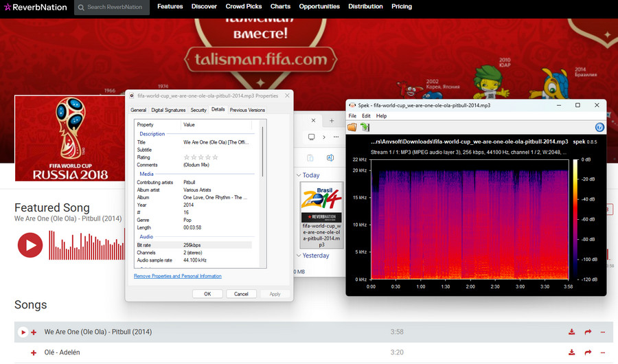Viewport: 618px width, 364px height.
Task: Click Apply in the Properties dialog
Action: 275,294
